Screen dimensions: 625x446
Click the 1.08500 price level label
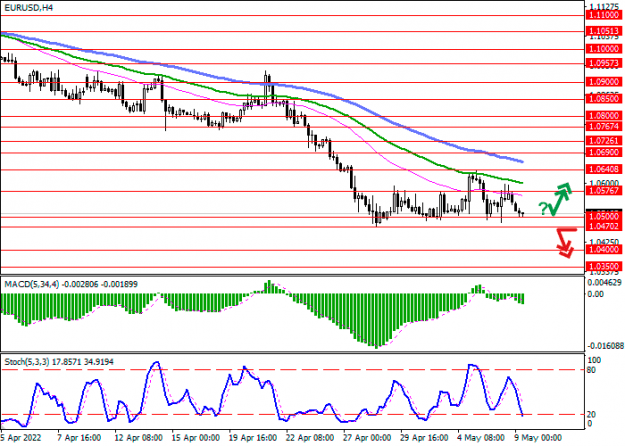click(x=603, y=99)
